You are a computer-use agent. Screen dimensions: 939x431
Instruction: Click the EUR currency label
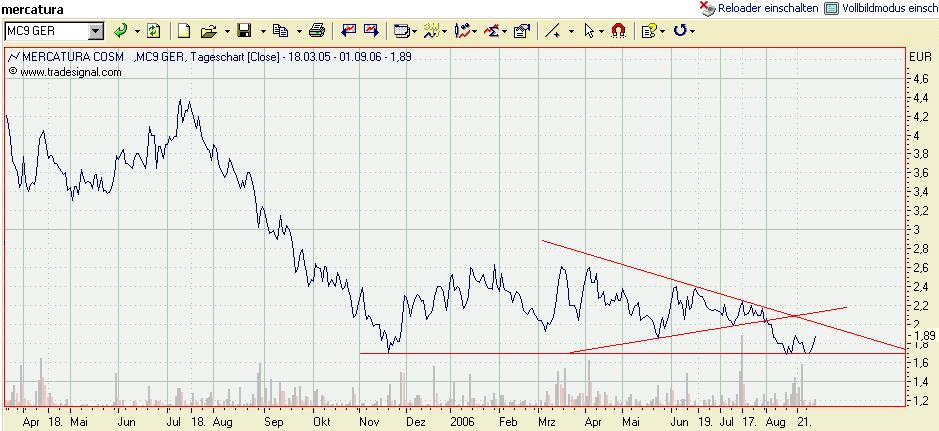click(x=920, y=57)
